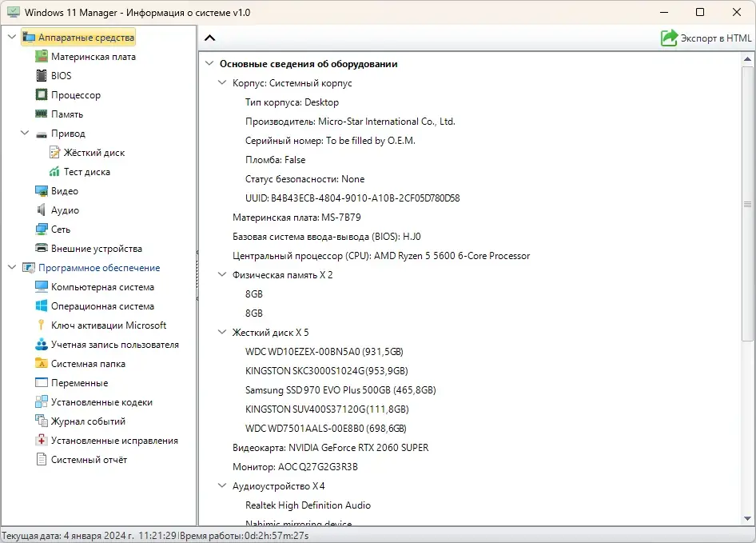Click the Сеть network icon
The image size is (756, 543).
(x=40, y=229)
